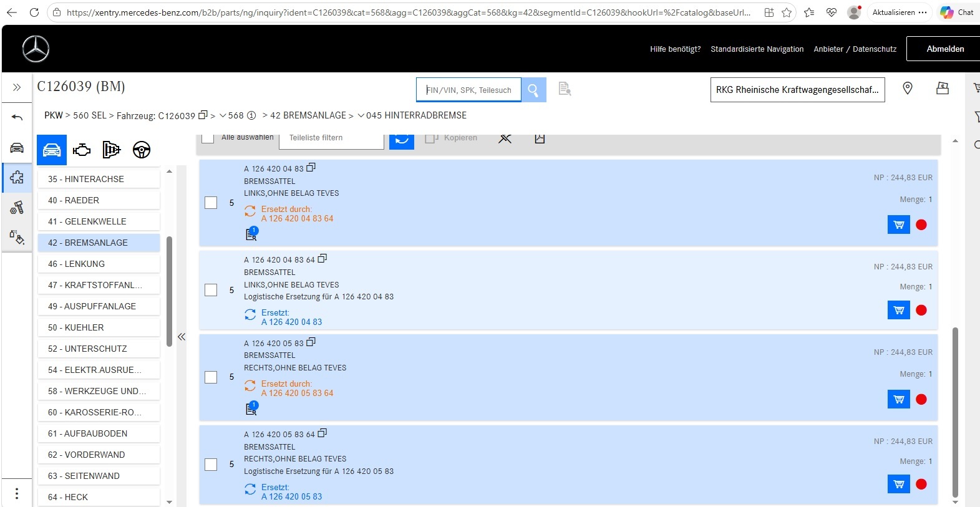Copy part number A 126 420 05 83 64
This screenshot has width=980, height=507.
(x=323, y=433)
